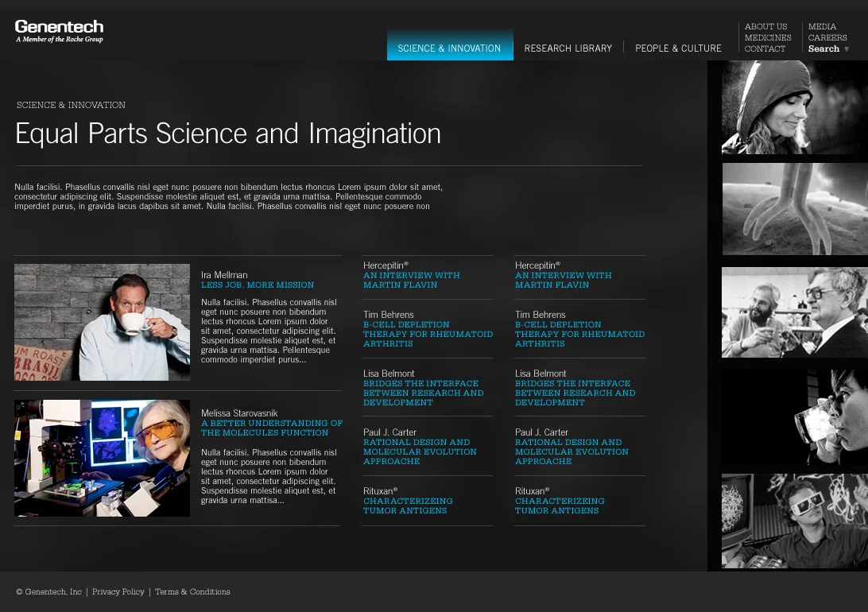The height and width of the screenshot is (612, 868).
Task: Click 'Tim Behrens' in middle column
Action: click(388, 315)
